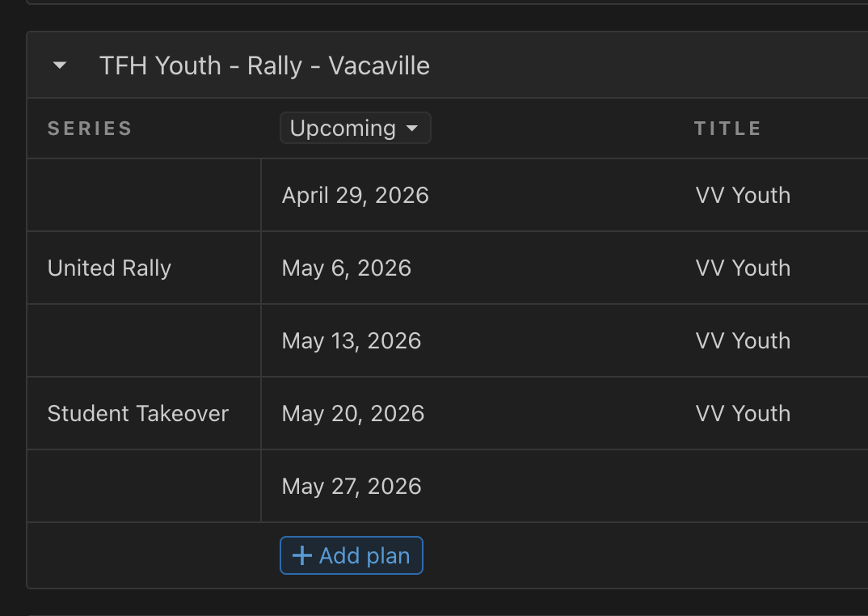
Task: Open the April 29, 2026 plan
Action: [x=355, y=196]
